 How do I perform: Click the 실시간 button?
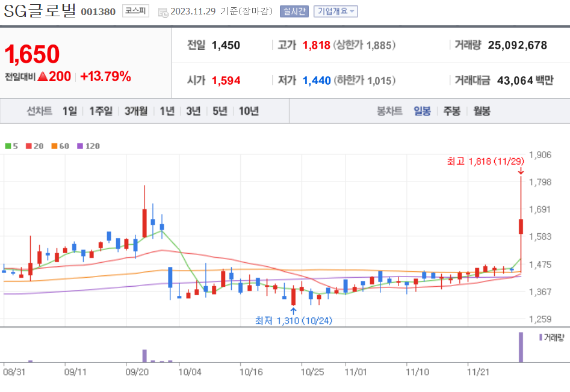(294, 11)
